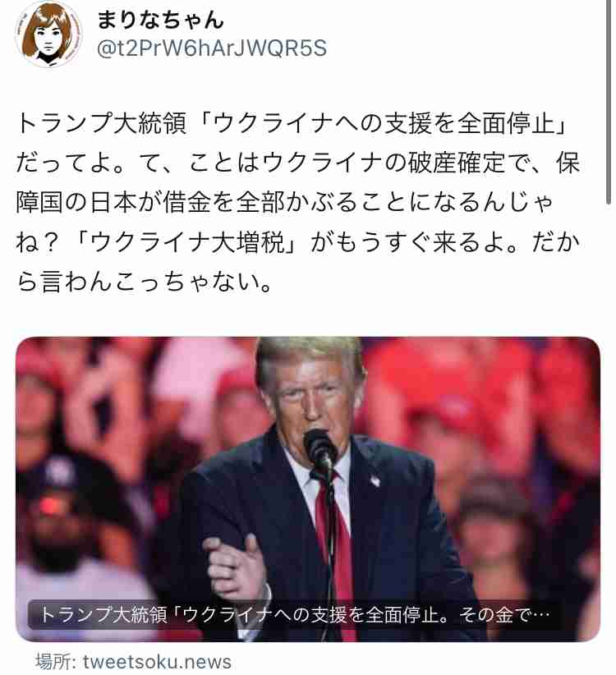Click the tweet line beginning 障国の日本が借金
The height and width of the screenshot is (675, 616).
284,203
